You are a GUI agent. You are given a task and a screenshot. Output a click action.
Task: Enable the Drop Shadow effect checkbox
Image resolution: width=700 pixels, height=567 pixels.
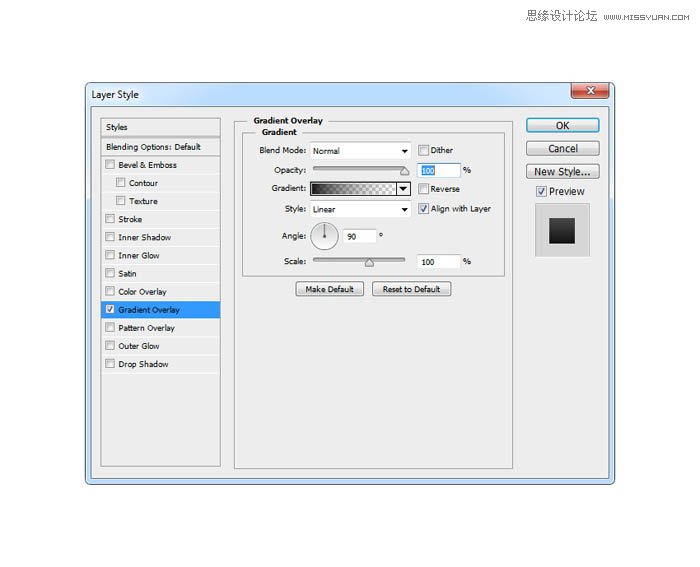pos(110,364)
